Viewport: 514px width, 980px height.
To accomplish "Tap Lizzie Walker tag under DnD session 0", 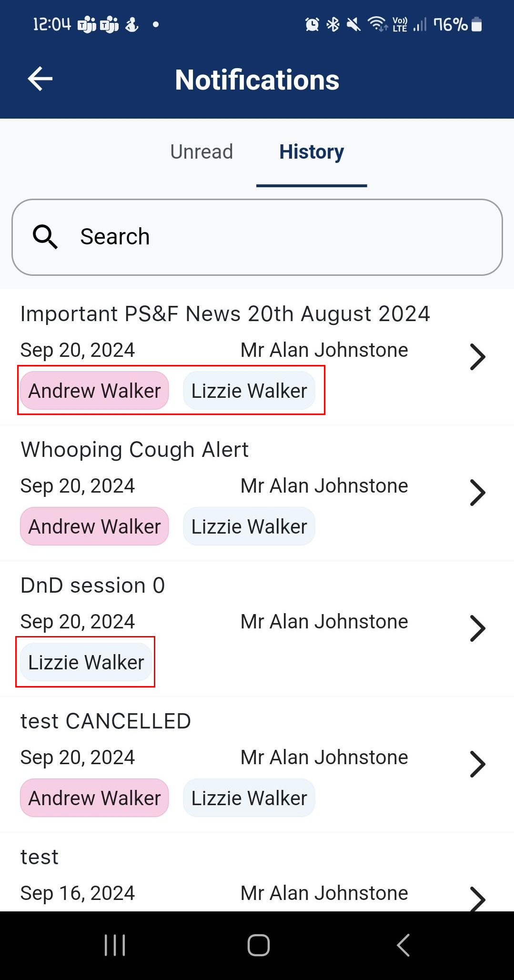I will (86, 662).
